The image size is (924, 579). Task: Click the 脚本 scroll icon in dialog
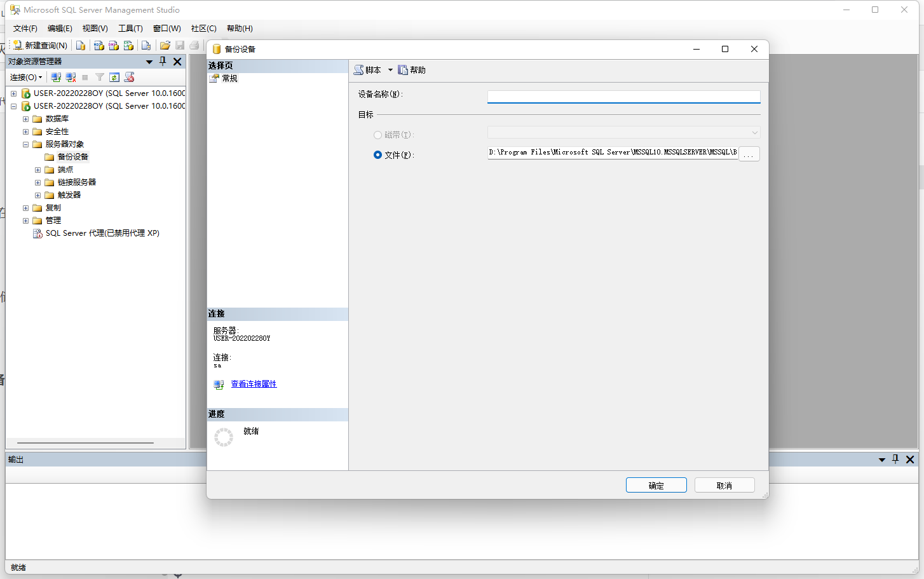359,70
